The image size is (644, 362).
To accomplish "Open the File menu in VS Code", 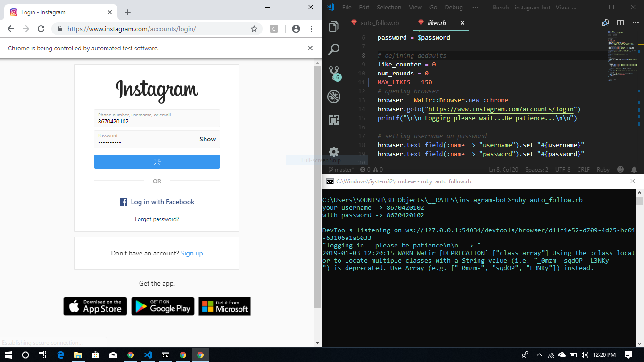I will [347, 7].
